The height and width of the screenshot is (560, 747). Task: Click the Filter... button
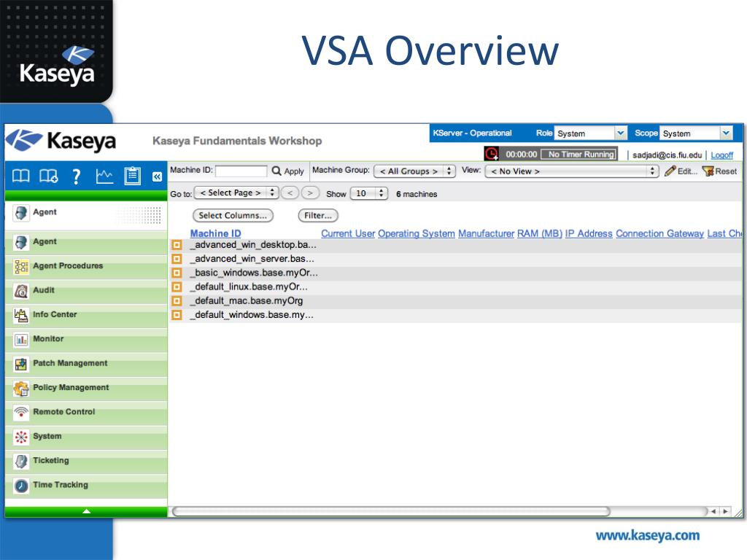(x=318, y=216)
